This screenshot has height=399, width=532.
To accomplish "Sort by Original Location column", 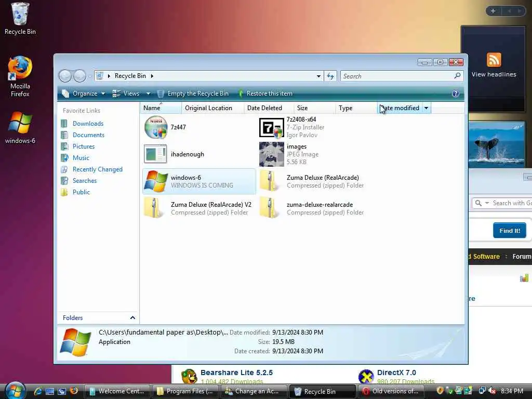I will click(x=212, y=108).
